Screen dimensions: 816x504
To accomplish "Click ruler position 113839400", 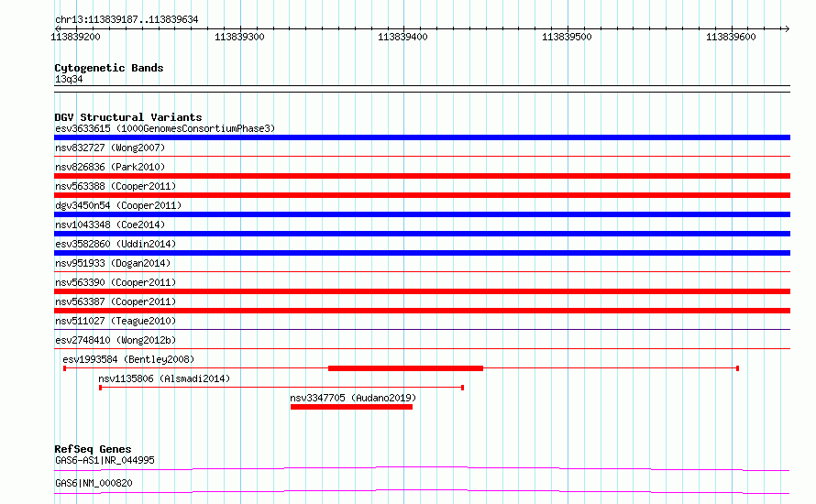I will pos(402,37).
